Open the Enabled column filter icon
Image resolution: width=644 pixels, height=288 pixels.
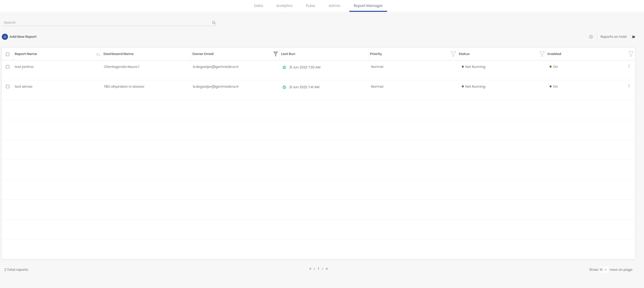click(631, 54)
